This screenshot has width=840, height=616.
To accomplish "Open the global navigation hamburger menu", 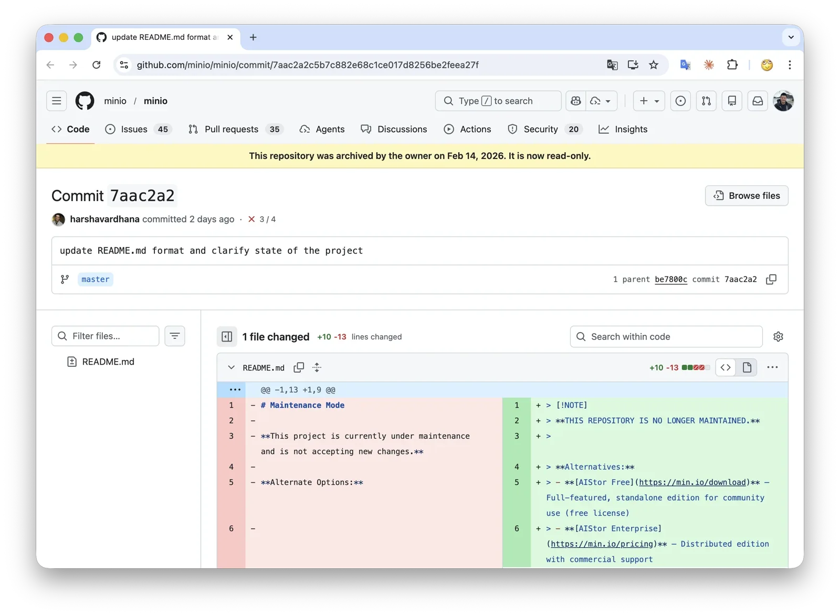I will [57, 101].
